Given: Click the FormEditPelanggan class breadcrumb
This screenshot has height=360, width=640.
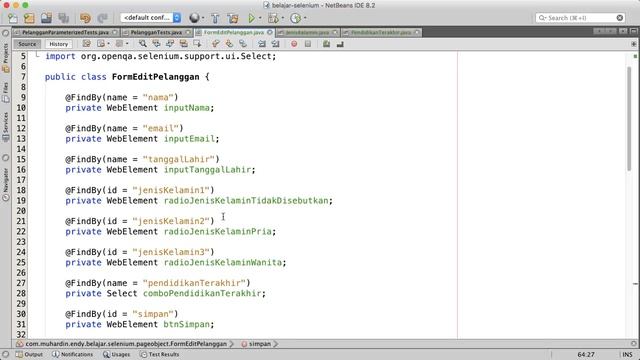Looking at the screenshot, I should pyautogui.click(x=122, y=344).
